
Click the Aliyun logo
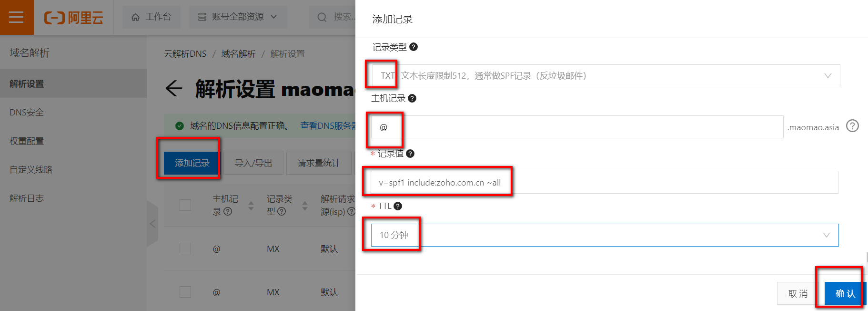click(x=74, y=18)
